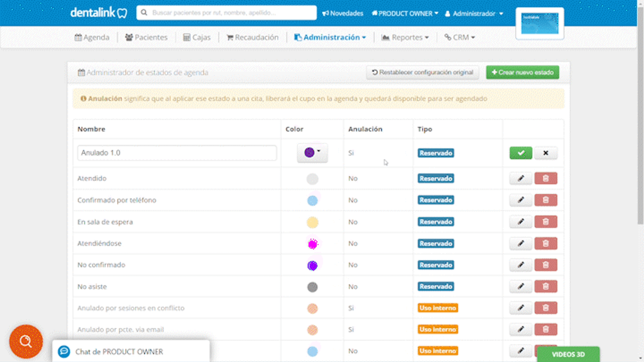Viewport: 644px width, 362px height.
Task: Delete the En sala de espera status
Action: (x=546, y=222)
